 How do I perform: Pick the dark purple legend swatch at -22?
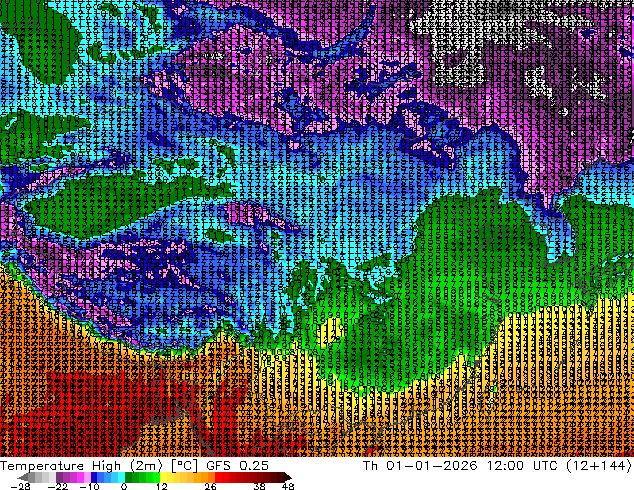pos(59,477)
